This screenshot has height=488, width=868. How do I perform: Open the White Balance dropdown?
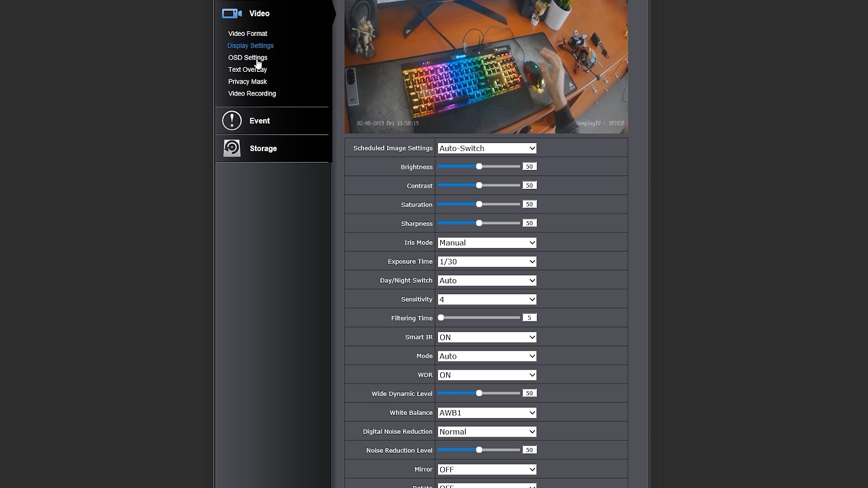[487, 413]
